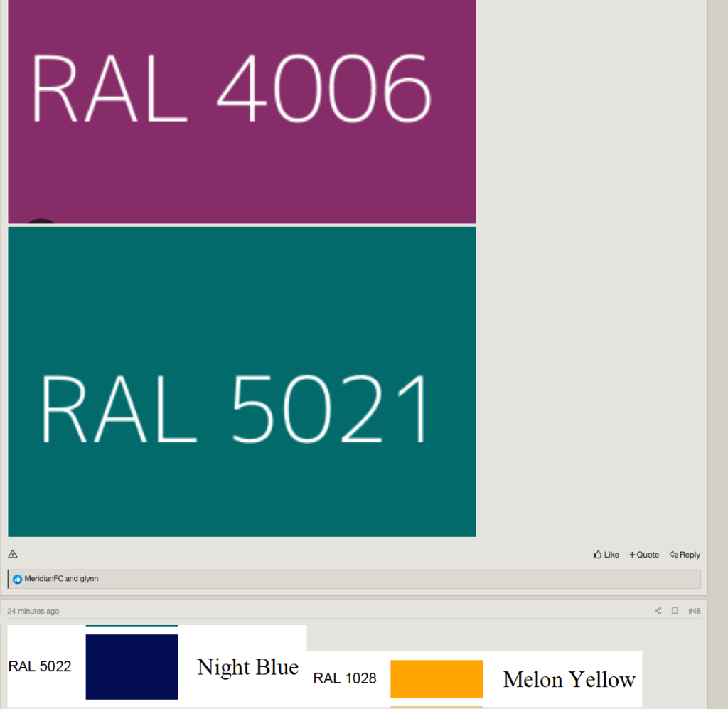This screenshot has height=709, width=728.
Task: Open the #48 post permalink
Action: [694, 611]
